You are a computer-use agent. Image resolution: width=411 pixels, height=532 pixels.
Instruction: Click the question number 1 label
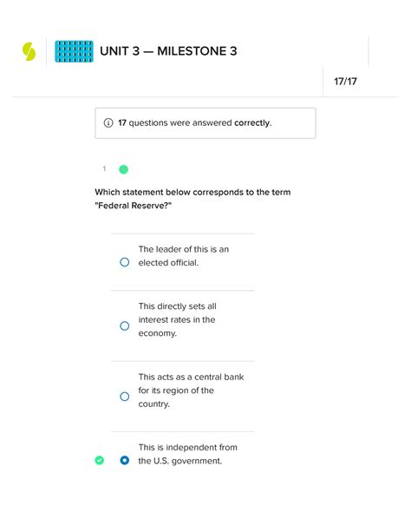click(x=104, y=168)
